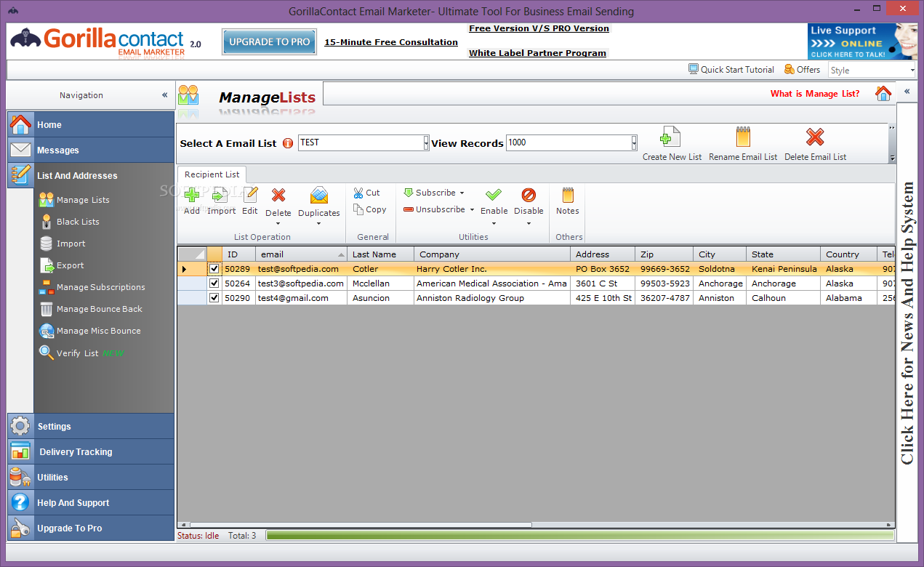Click the Copy tool
This screenshot has height=567, width=924.
pyautogui.click(x=369, y=209)
